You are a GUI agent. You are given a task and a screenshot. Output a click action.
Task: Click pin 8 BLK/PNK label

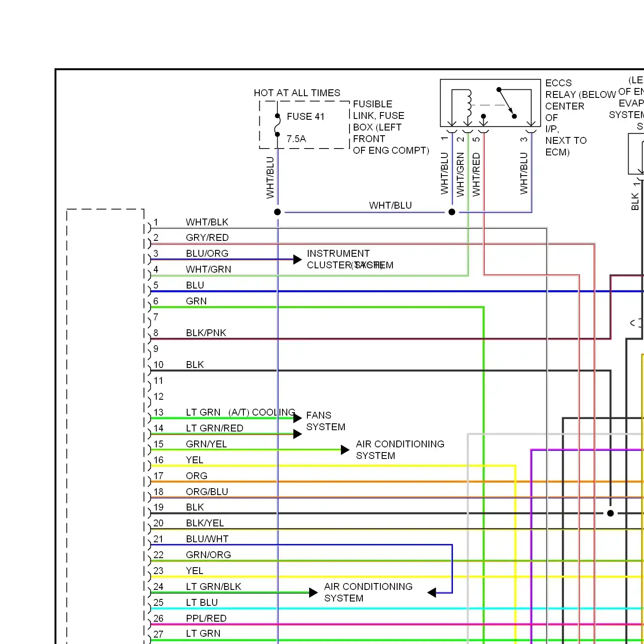click(x=206, y=333)
